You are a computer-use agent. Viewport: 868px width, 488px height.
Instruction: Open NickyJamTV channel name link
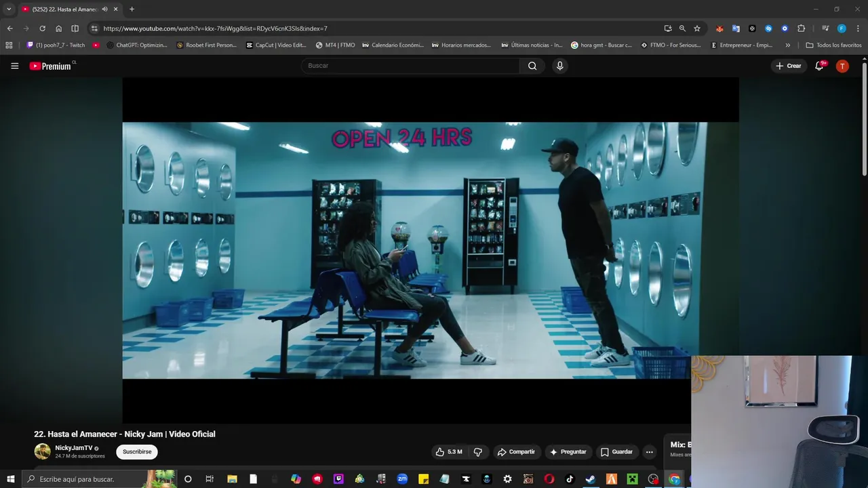point(73,448)
